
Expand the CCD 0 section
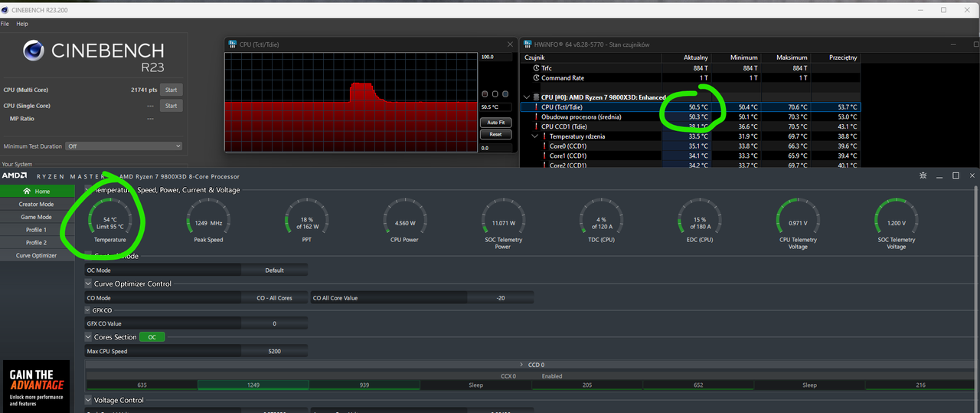pyautogui.click(x=522, y=365)
